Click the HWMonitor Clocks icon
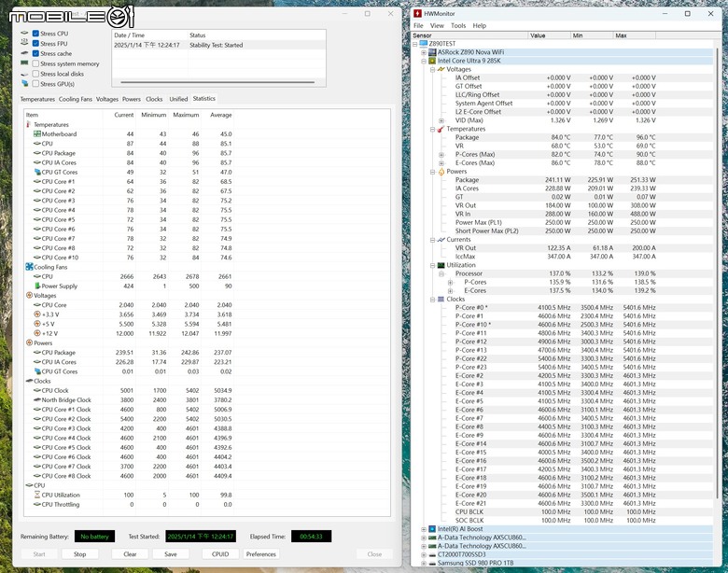Viewport: 728px width, 573px height. (x=441, y=299)
